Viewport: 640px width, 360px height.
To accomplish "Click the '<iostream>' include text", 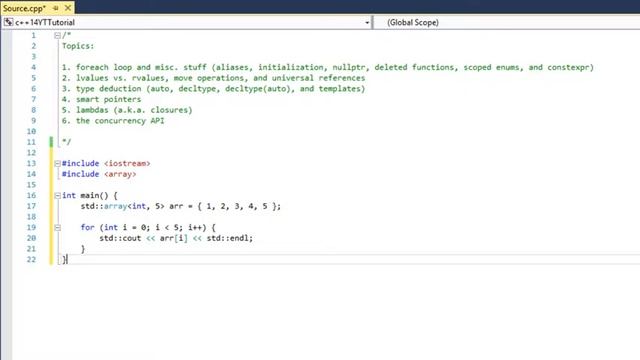I will [127, 163].
